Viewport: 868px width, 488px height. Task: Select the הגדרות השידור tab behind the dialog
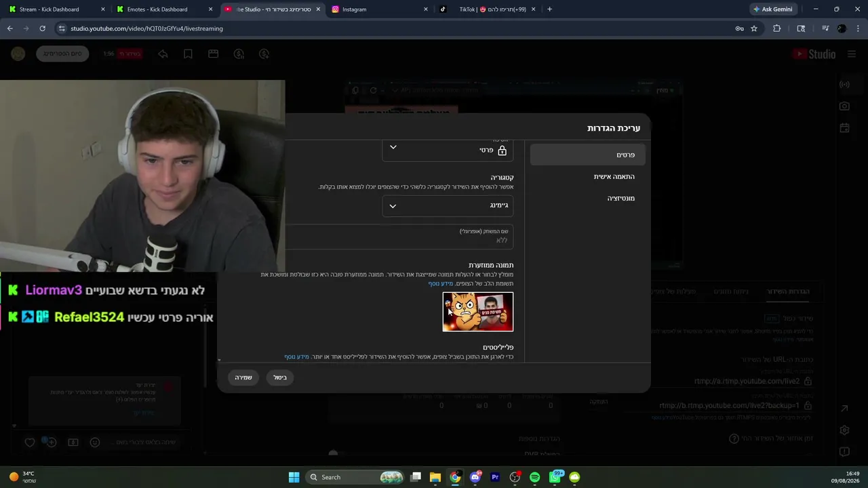pos(788,291)
